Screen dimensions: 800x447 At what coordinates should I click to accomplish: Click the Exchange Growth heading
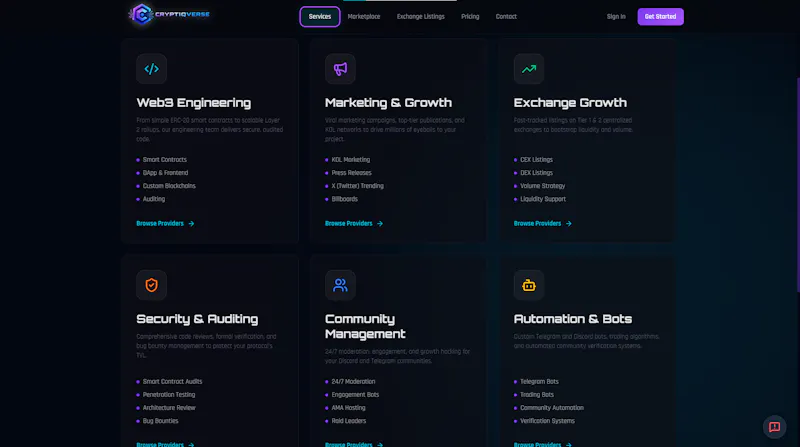(x=570, y=103)
